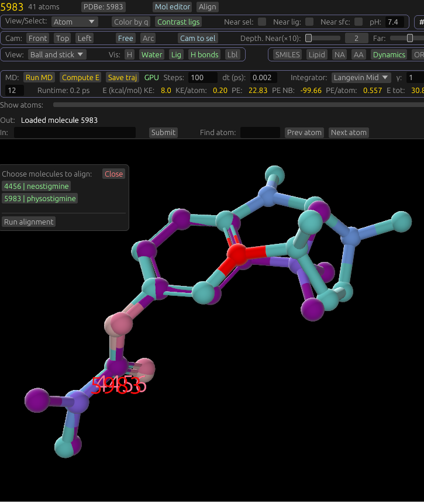Close the alignment molecule chooser

(x=113, y=174)
